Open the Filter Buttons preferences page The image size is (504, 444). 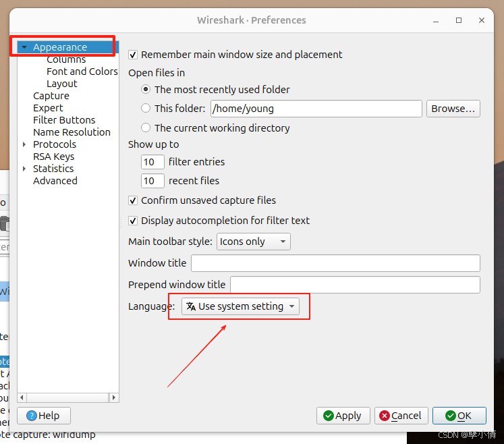coord(64,120)
